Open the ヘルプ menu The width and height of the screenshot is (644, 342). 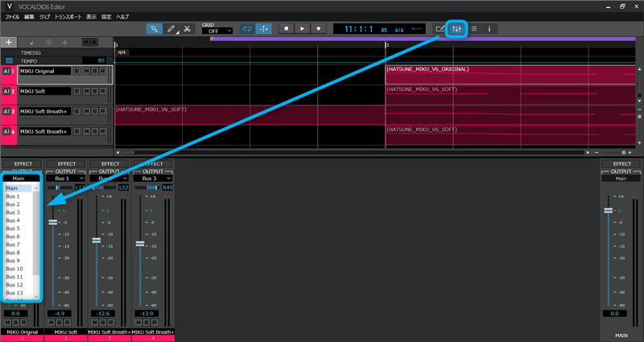122,17
